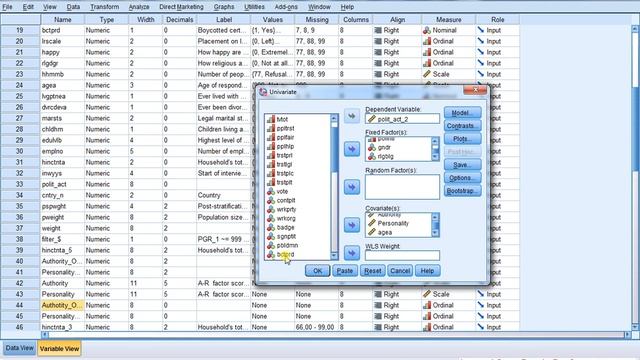Click the Random Factor(s) list box
Screen dimensions: 640x360
click(402, 187)
